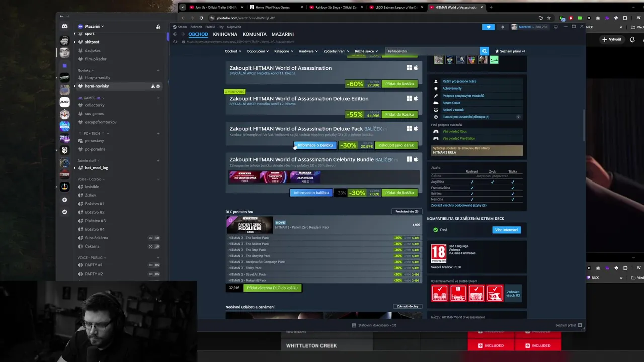Expand the Admin stuff category
The width and height of the screenshot is (644, 362).
coord(87,161)
